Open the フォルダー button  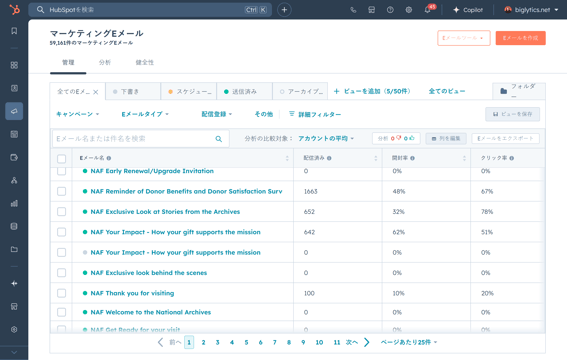pos(519,91)
